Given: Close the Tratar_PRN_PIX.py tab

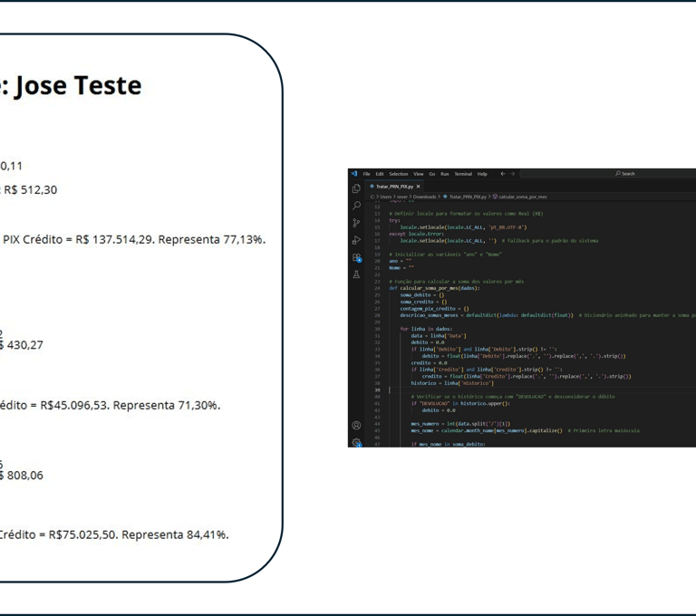Looking at the screenshot, I should tap(418, 187).
